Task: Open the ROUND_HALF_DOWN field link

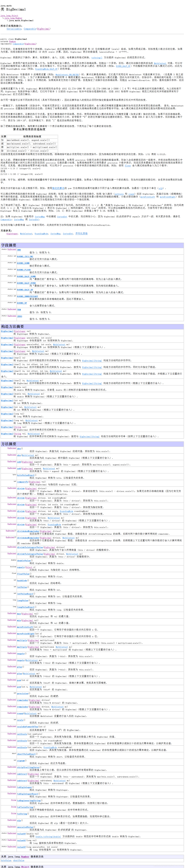Action: pos(26,276)
